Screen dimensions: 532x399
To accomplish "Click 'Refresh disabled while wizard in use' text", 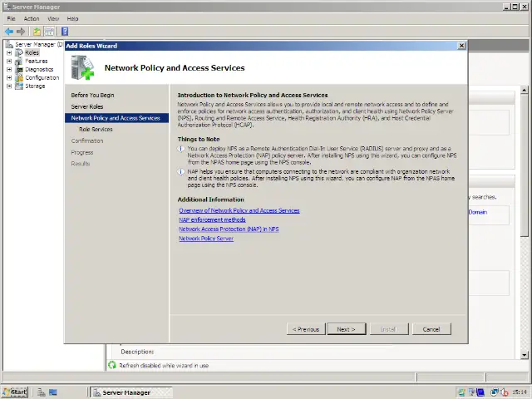I will (x=164, y=366).
